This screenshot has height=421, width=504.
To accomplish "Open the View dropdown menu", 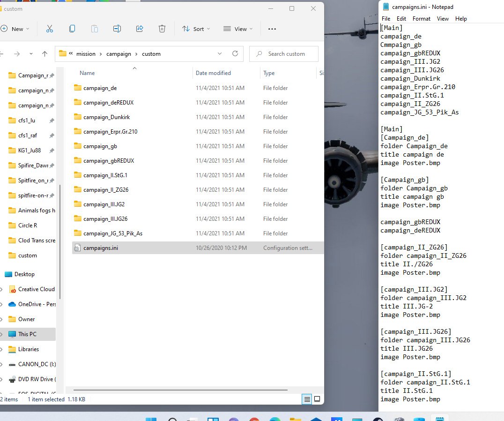I will [238, 29].
